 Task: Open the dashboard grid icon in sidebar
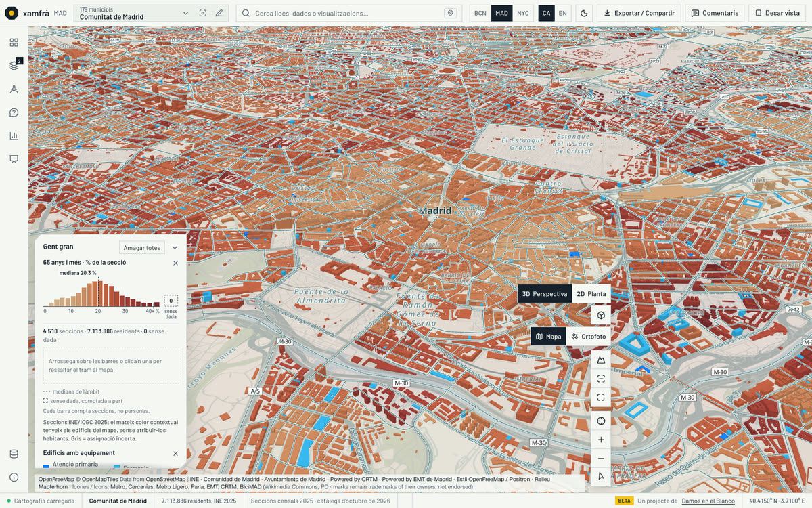14,43
